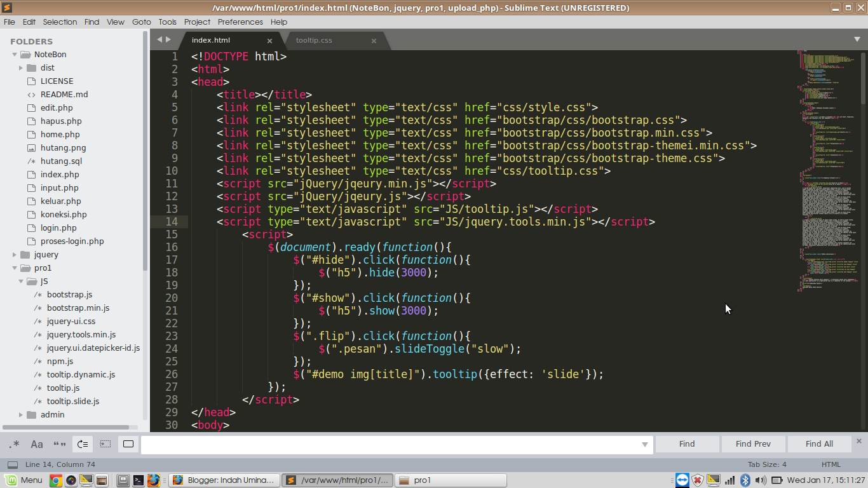Change HTML syntax in status bar

(831, 464)
